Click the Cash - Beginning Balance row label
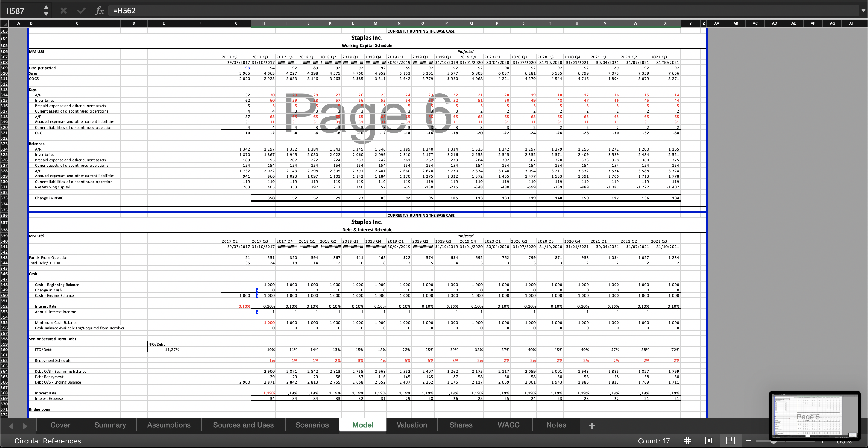Screen dimensions: 868x448 57,285
